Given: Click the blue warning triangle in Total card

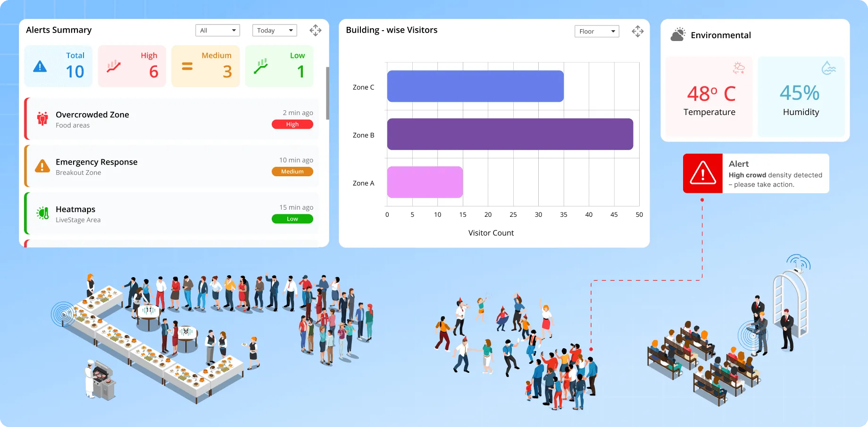Looking at the screenshot, I should pos(40,67).
